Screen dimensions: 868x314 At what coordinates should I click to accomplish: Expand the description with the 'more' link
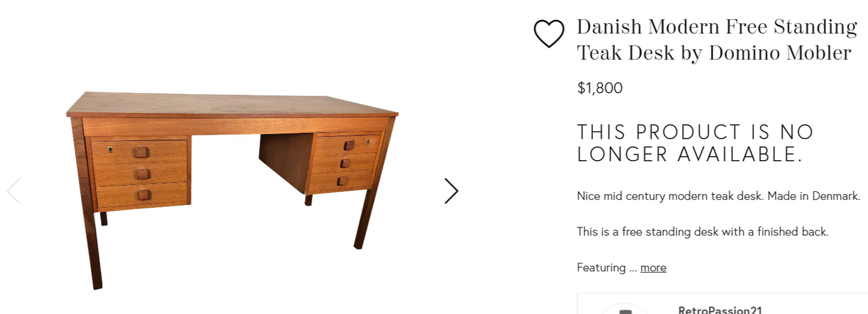coord(653,267)
